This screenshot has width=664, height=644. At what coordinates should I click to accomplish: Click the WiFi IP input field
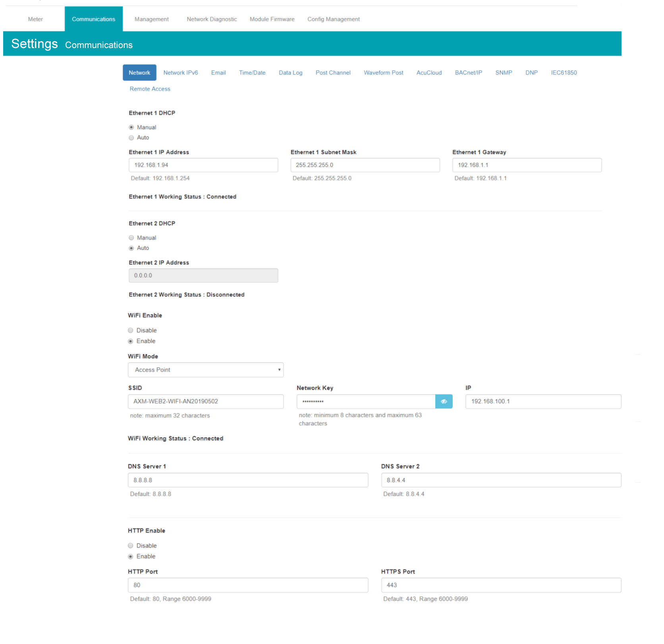coord(543,401)
